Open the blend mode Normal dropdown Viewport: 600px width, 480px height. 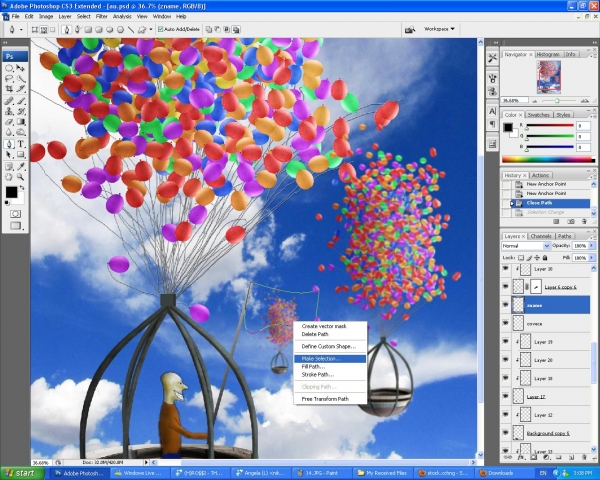click(x=526, y=246)
